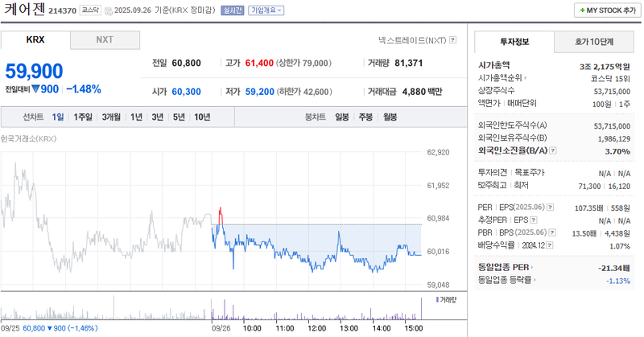644x337 pixels.
Task: Click the 거래대금 value 4,880 백만
Action: (422, 92)
